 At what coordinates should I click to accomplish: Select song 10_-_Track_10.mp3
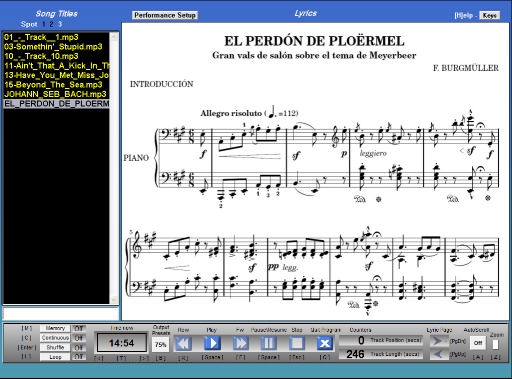pos(56,56)
